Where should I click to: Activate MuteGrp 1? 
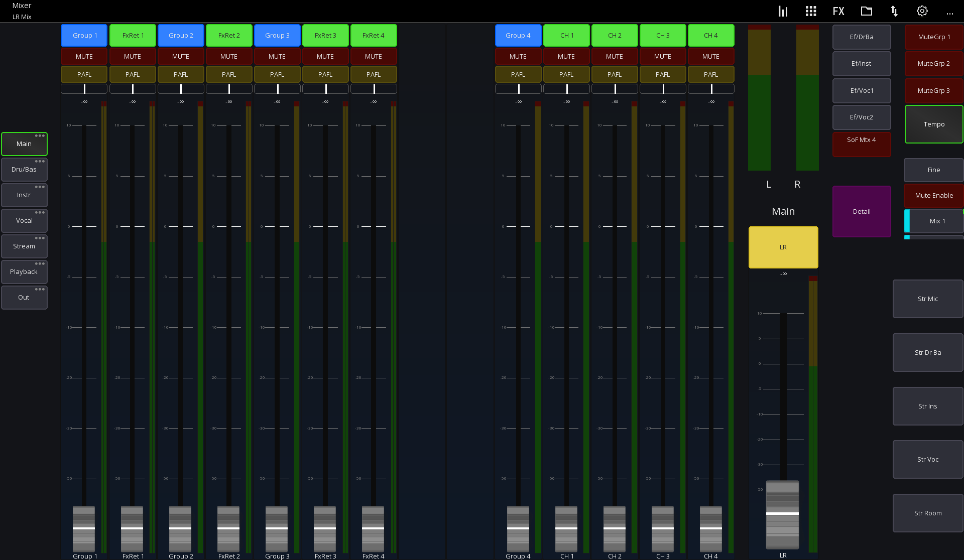tap(933, 37)
